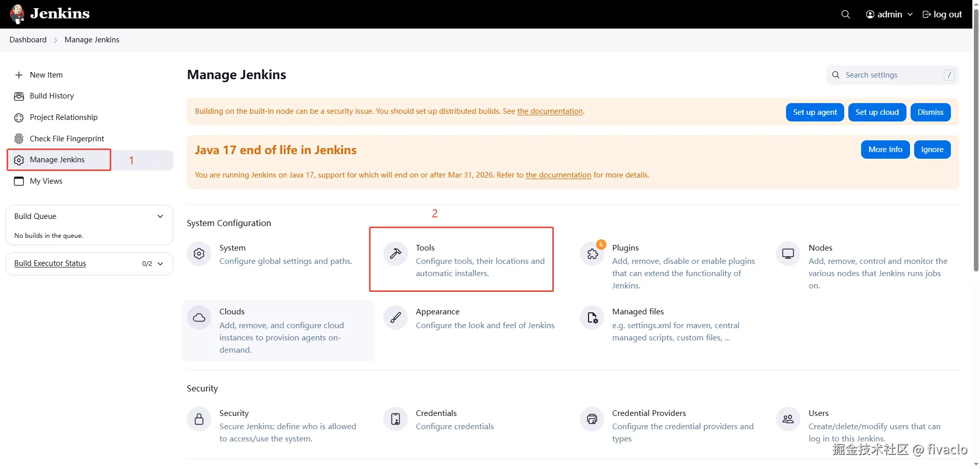Open the Appearance paintbrush icon

click(x=396, y=317)
